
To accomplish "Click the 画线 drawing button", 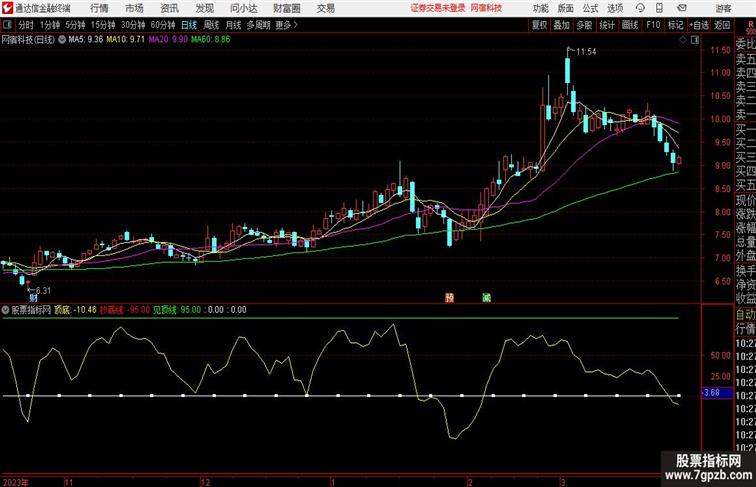I will click(630, 25).
